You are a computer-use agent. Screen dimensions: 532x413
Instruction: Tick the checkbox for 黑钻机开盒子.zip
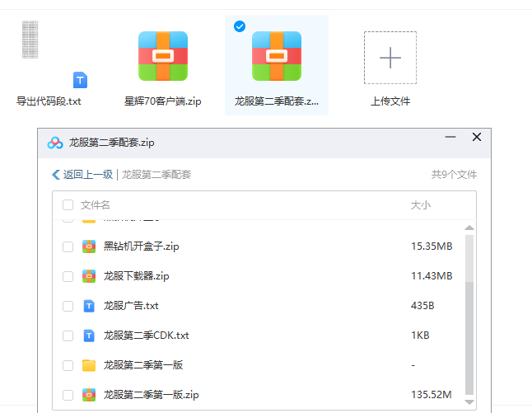coord(68,246)
